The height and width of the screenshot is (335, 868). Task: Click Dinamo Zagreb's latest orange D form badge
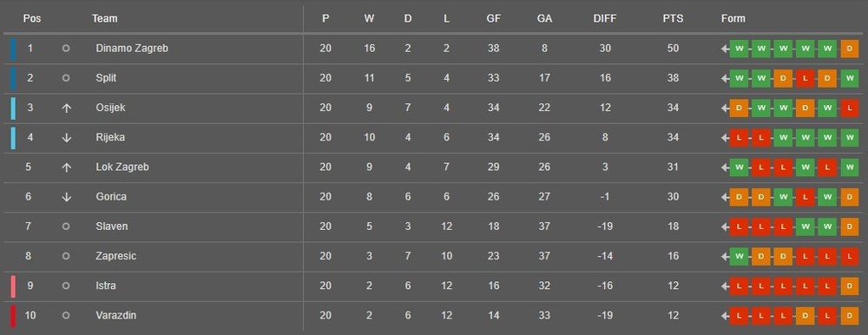pyautogui.click(x=849, y=49)
